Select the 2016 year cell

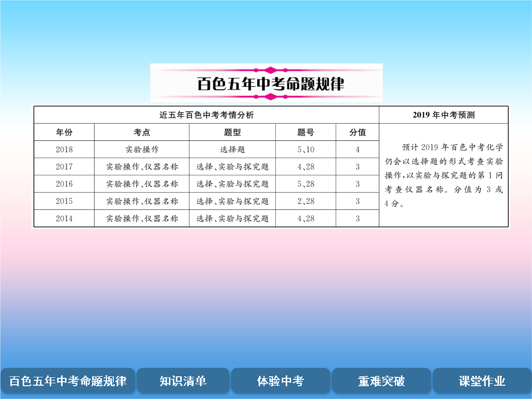(64, 184)
